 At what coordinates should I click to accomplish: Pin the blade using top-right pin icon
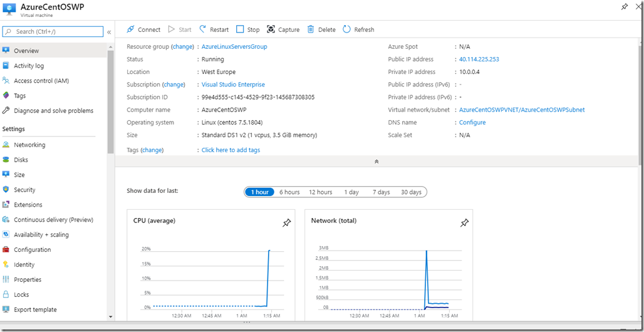625,7
